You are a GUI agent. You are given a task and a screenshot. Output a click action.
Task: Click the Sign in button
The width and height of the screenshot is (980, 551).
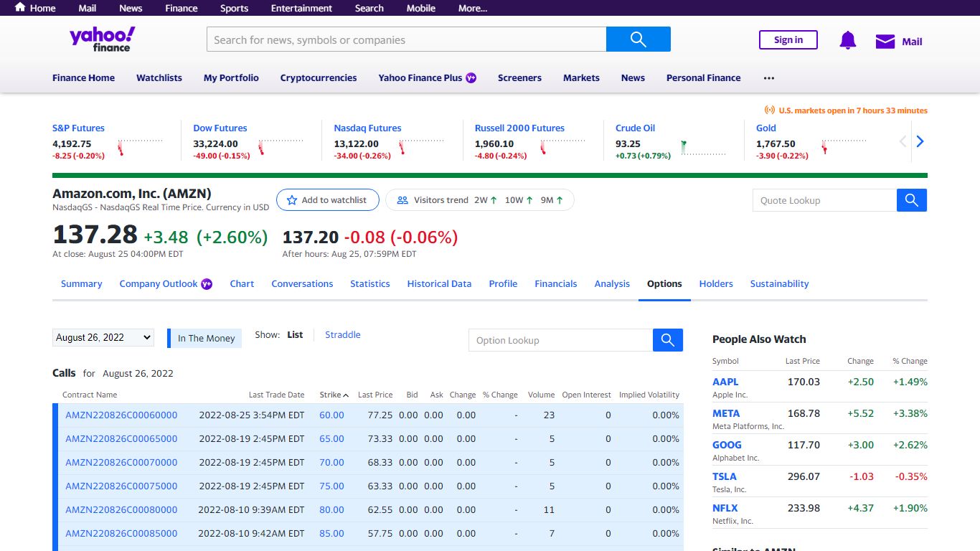point(788,40)
